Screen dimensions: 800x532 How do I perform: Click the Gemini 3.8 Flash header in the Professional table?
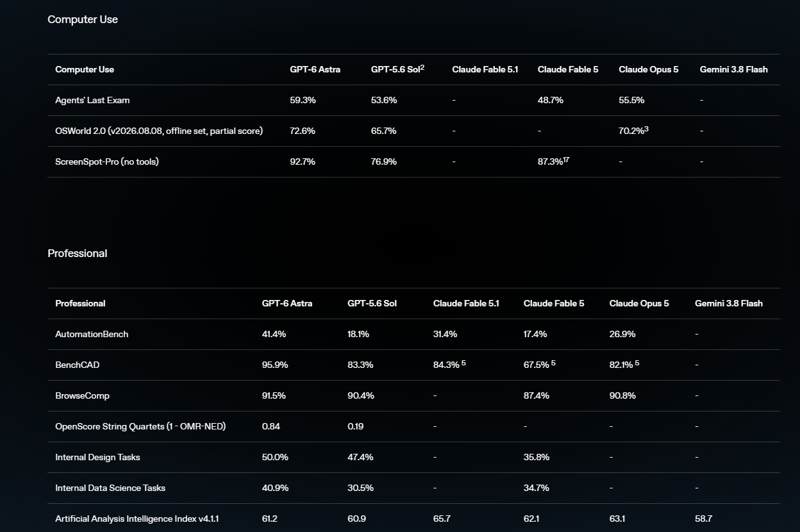(x=729, y=303)
